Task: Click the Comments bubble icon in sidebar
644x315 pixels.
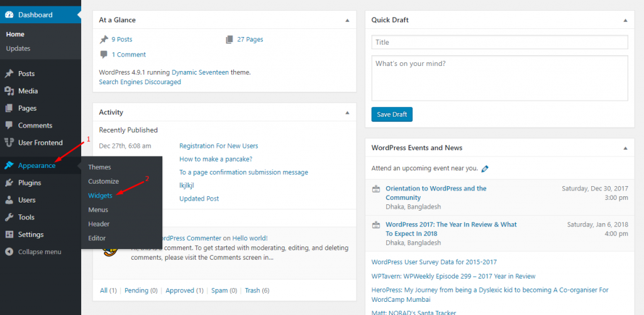Action: (x=9, y=126)
